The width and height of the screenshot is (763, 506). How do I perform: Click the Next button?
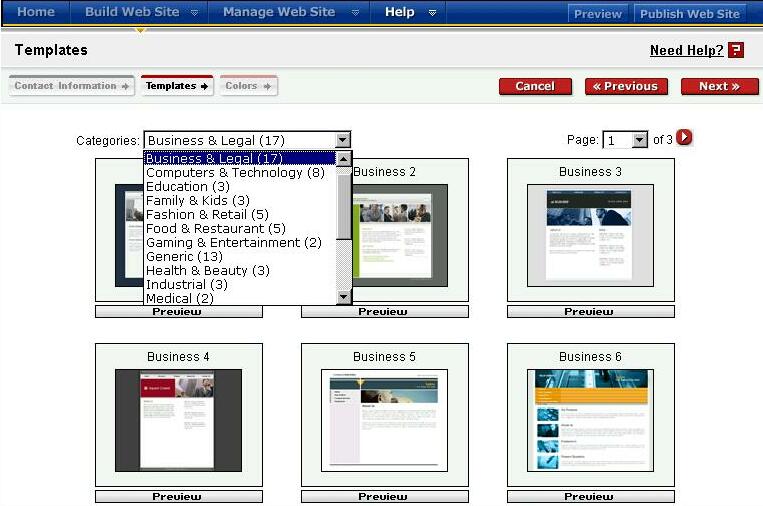719,87
